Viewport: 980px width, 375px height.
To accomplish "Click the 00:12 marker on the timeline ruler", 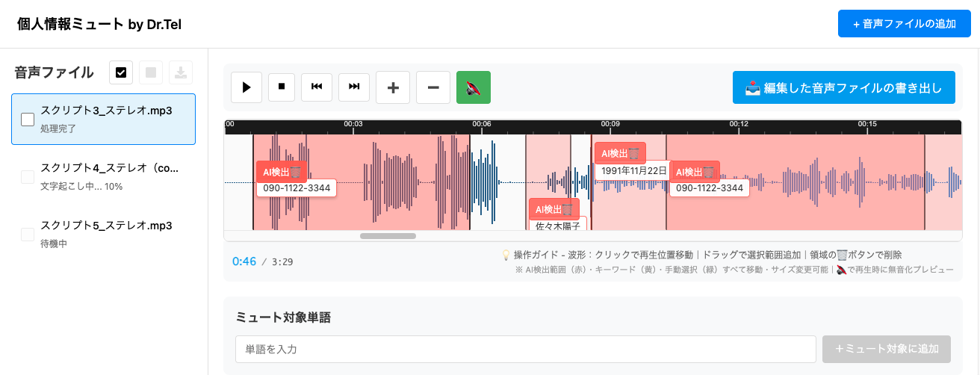I will [739, 124].
